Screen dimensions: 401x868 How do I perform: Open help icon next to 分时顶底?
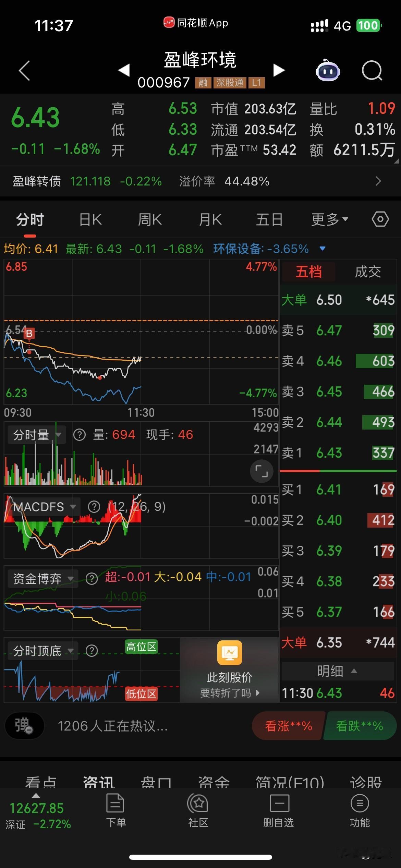point(92,651)
